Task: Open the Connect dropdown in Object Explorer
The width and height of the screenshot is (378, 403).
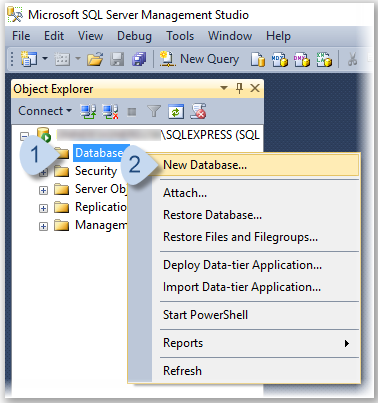Action: 45,111
